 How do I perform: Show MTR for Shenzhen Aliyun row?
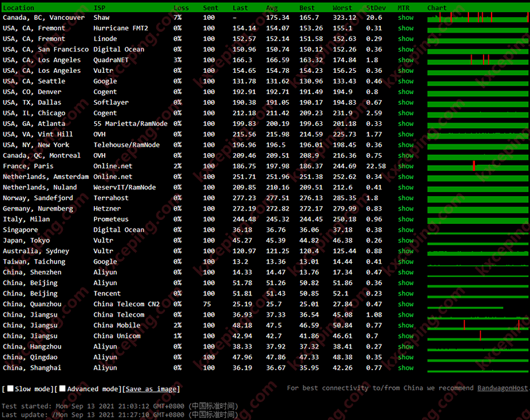point(405,272)
